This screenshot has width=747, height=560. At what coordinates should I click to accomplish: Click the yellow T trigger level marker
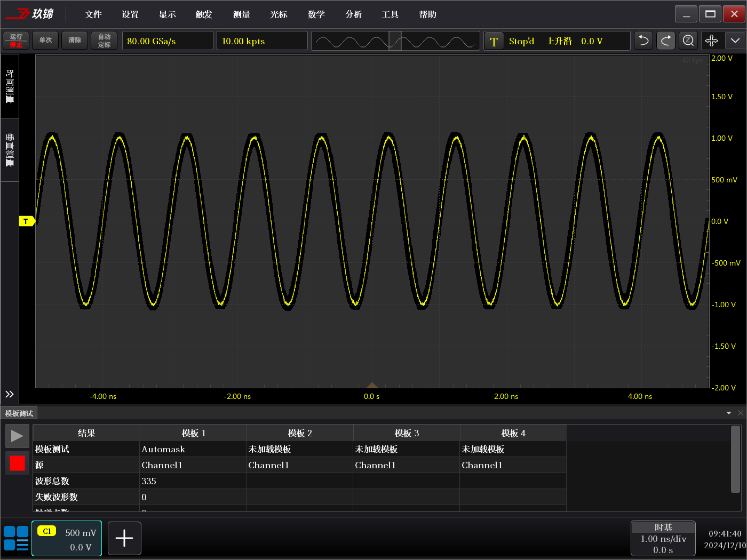click(x=27, y=221)
